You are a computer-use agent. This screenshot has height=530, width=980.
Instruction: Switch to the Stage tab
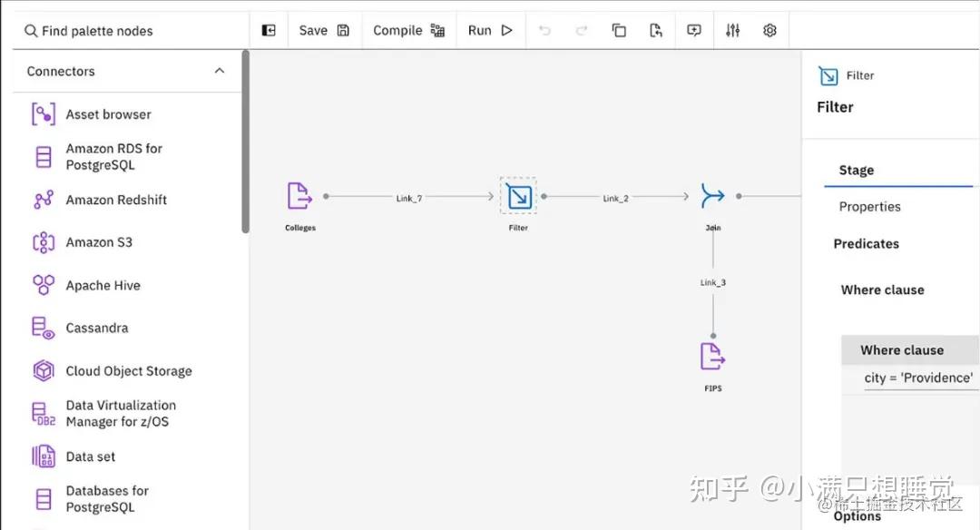(x=855, y=170)
